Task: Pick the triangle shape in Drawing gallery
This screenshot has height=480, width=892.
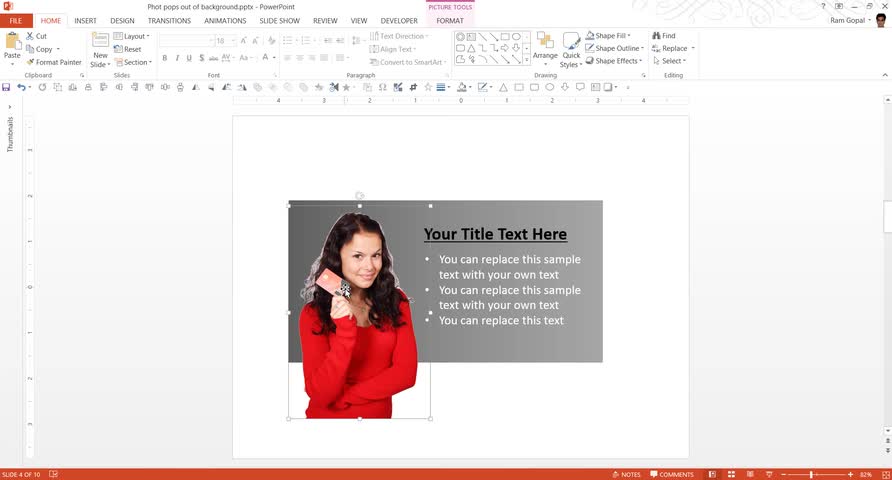Action: pyautogui.click(x=472, y=48)
